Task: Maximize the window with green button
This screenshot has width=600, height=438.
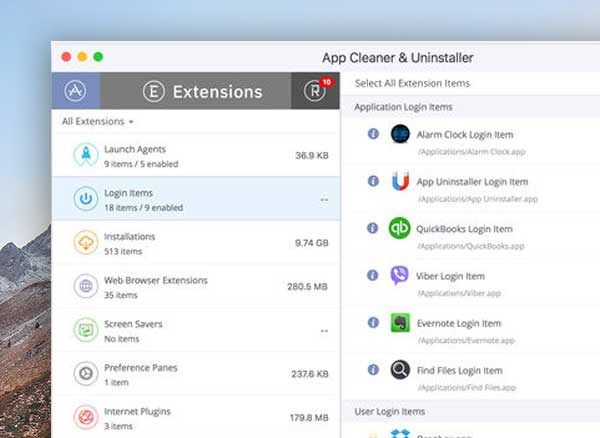Action: click(98, 57)
